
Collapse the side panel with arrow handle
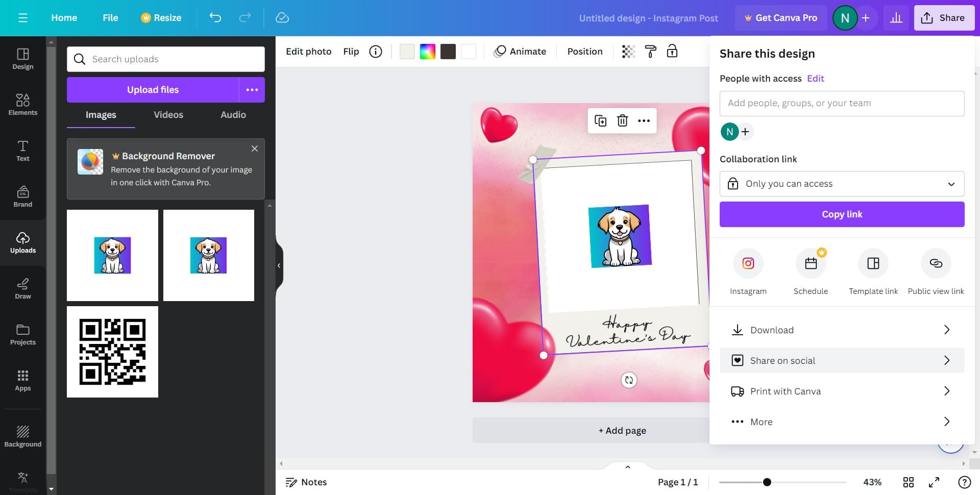tap(279, 265)
